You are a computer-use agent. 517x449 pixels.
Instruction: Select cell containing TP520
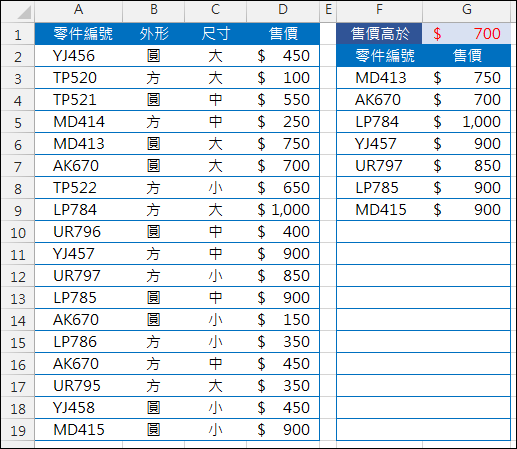(79, 78)
